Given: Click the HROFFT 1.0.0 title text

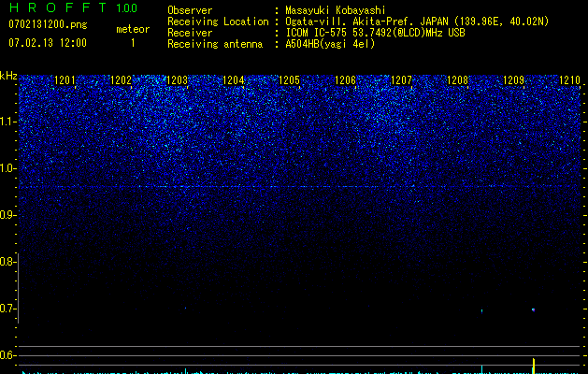Looking at the screenshot, I should (73, 7).
